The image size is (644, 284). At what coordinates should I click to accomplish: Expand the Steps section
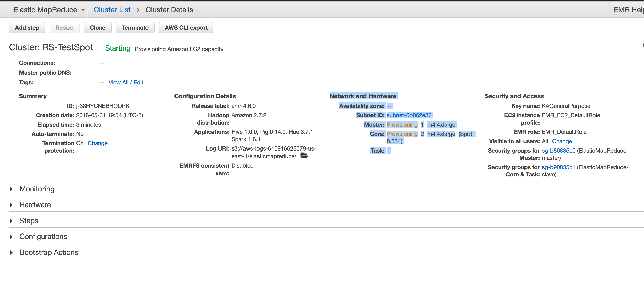click(x=29, y=221)
